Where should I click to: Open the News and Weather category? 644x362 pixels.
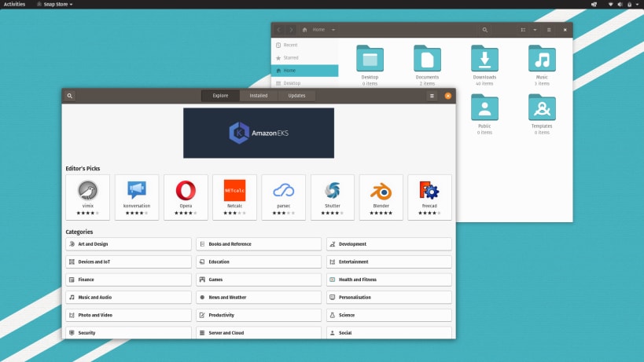point(259,298)
